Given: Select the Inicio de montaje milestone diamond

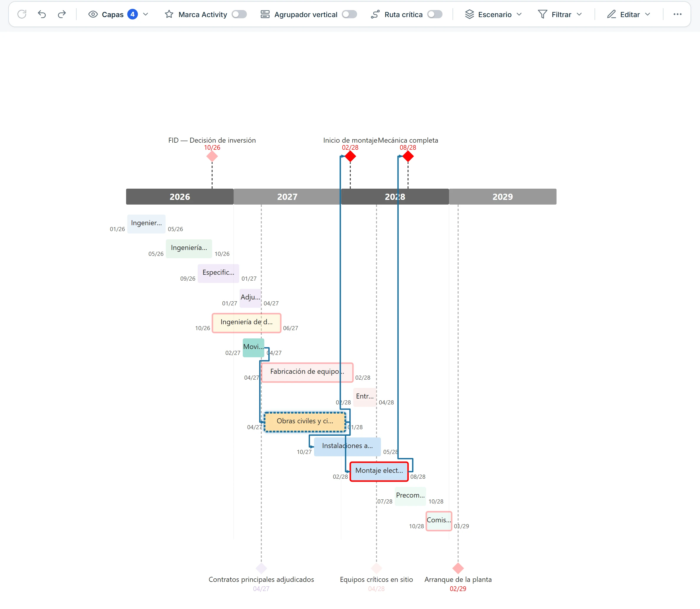Looking at the screenshot, I should pyautogui.click(x=350, y=156).
